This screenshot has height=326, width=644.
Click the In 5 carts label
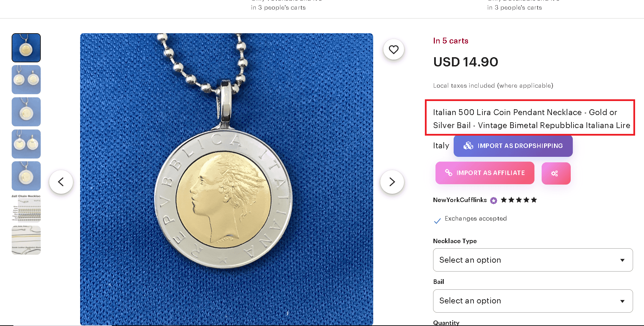(451, 41)
